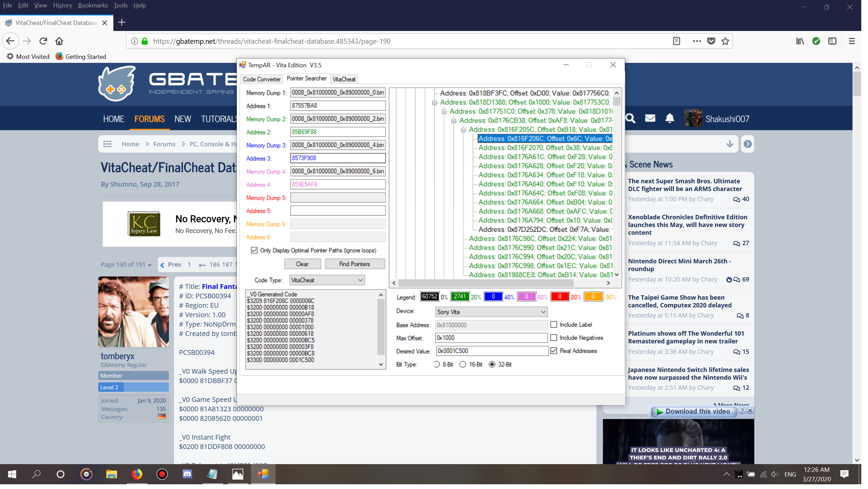Toggle the Real Addresses checkbox
The width and height of the screenshot is (868, 489).
(x=554, y=351)
